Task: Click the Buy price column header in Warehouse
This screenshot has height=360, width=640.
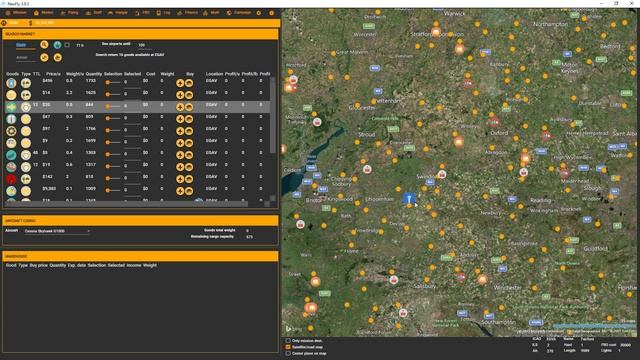Action: (x=38, y=265)
